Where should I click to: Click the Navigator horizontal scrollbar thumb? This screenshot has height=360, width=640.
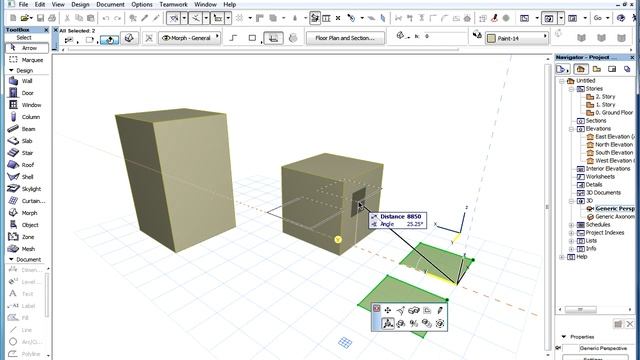point(580,310)
